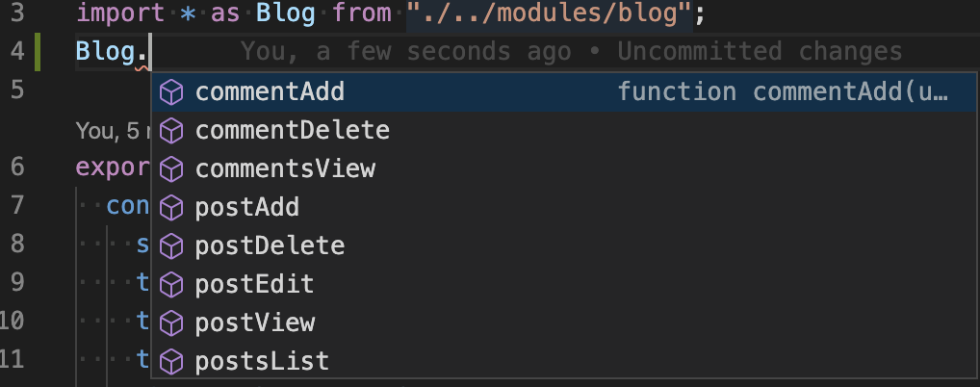Screen dimensions: 980x387
Task: Insert the postAdd suggestion
Action: click(x=565, y=208)
